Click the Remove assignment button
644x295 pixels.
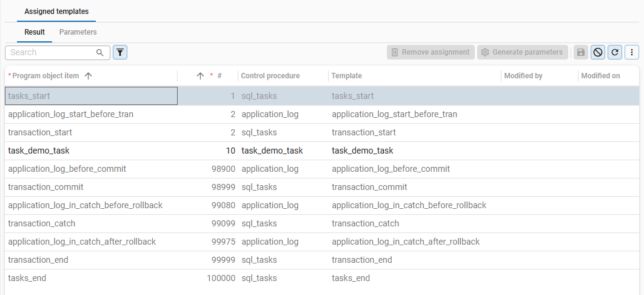coord(431,52)
